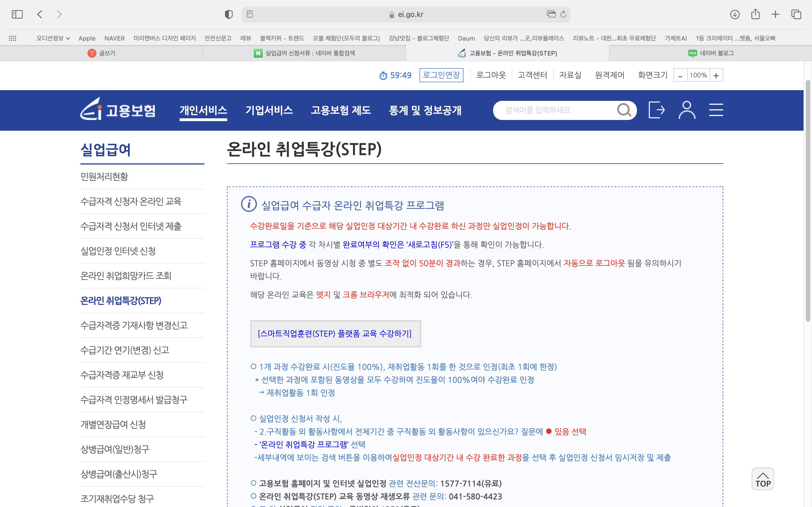Reload the page with refresh icon
This screenshot has width=812, height=507.
coord(563,14)
